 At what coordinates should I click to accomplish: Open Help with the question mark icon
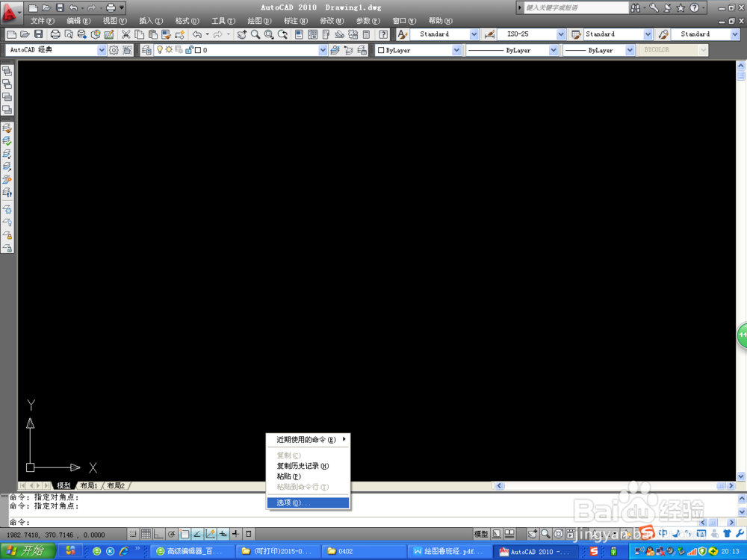click(x=383, y=34)
